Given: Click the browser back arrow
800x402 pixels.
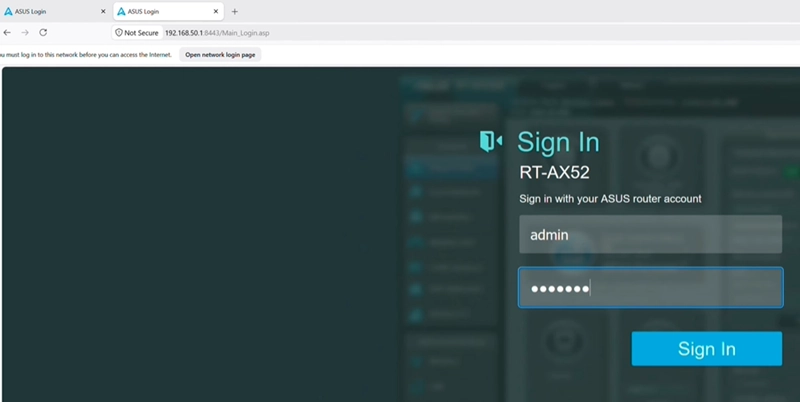Looking at the screenshot, I should click(x=7, y=33).
